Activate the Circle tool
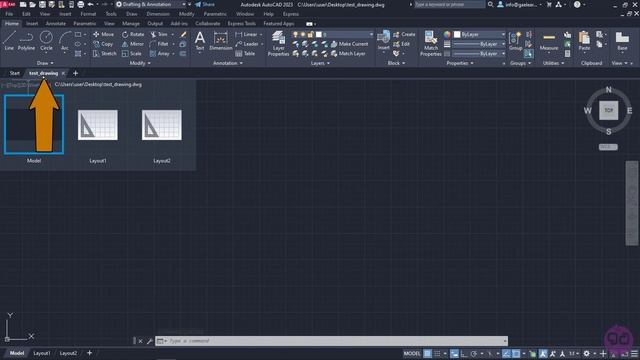The width and height of the screenshot is (640, 360). coord(46,41)
